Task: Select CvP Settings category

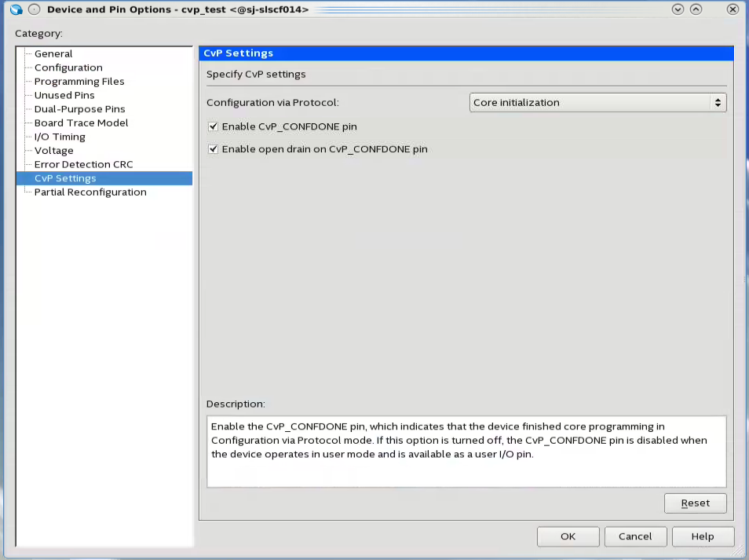Action: [x=104, y=178]
